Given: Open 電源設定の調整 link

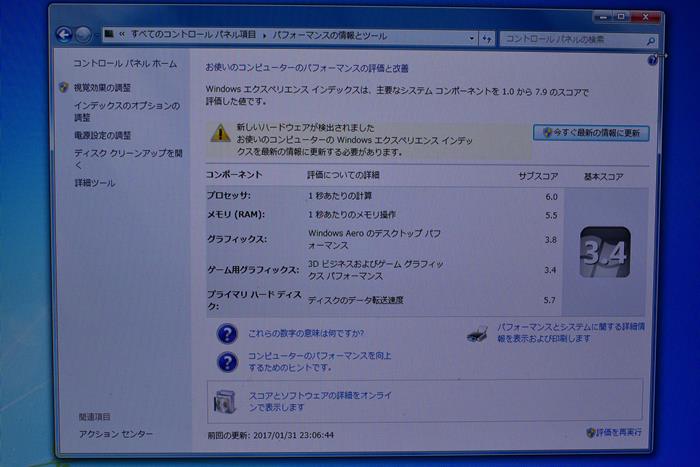Looking at the screenshot, I should pyautogui.click(x=103, y=135).
